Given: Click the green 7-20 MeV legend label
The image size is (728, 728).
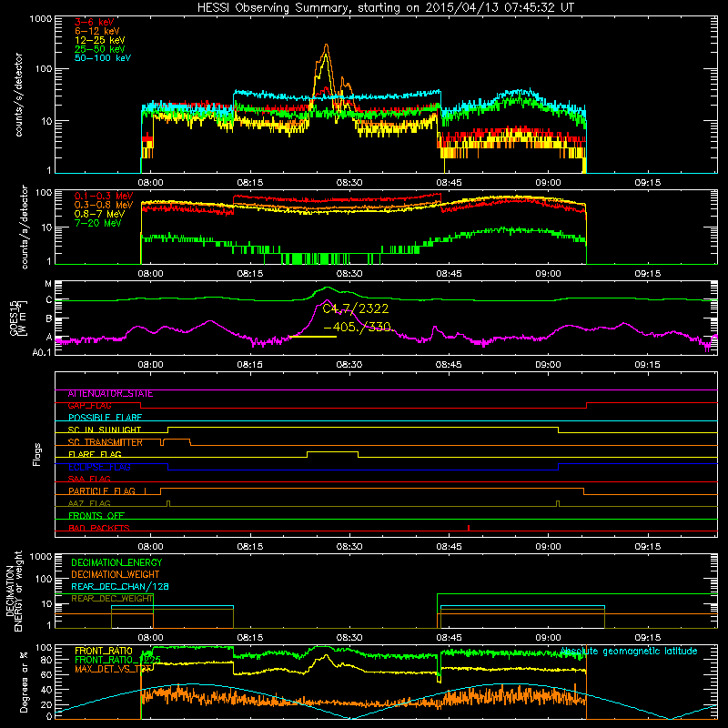Looking at the screenshot, I should pyautogui.click(x=98, y=223).
